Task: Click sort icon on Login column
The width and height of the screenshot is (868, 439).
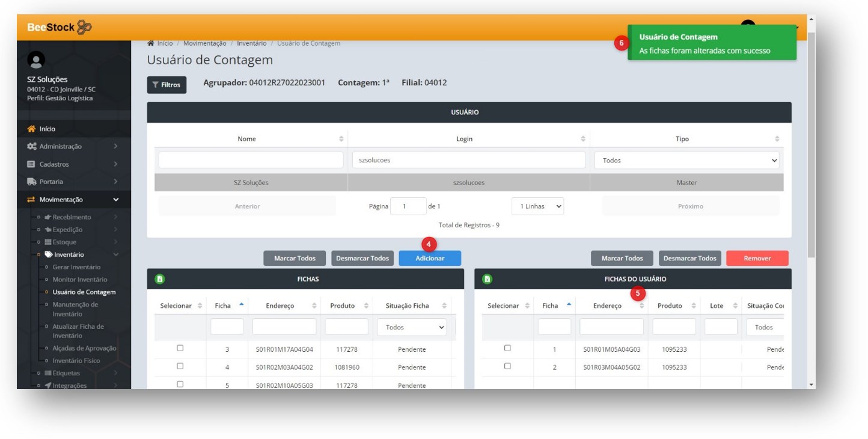Action: tap(583, 139)
